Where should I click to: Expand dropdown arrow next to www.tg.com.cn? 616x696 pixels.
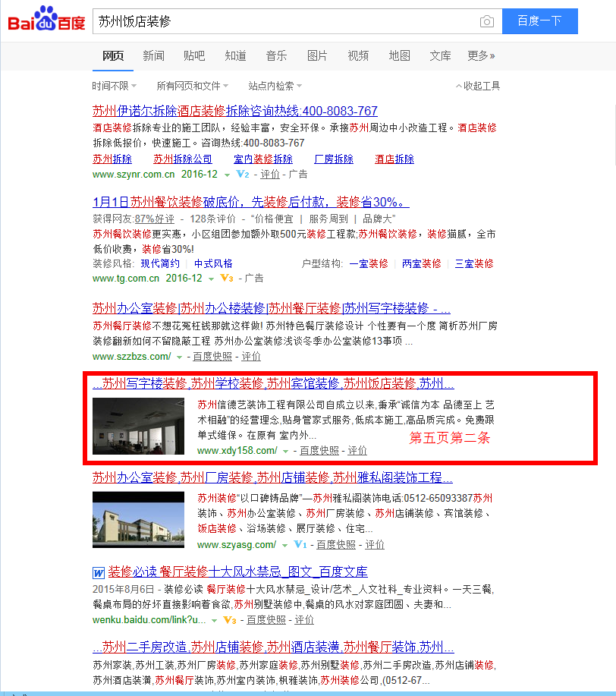[x=211, y=279]
